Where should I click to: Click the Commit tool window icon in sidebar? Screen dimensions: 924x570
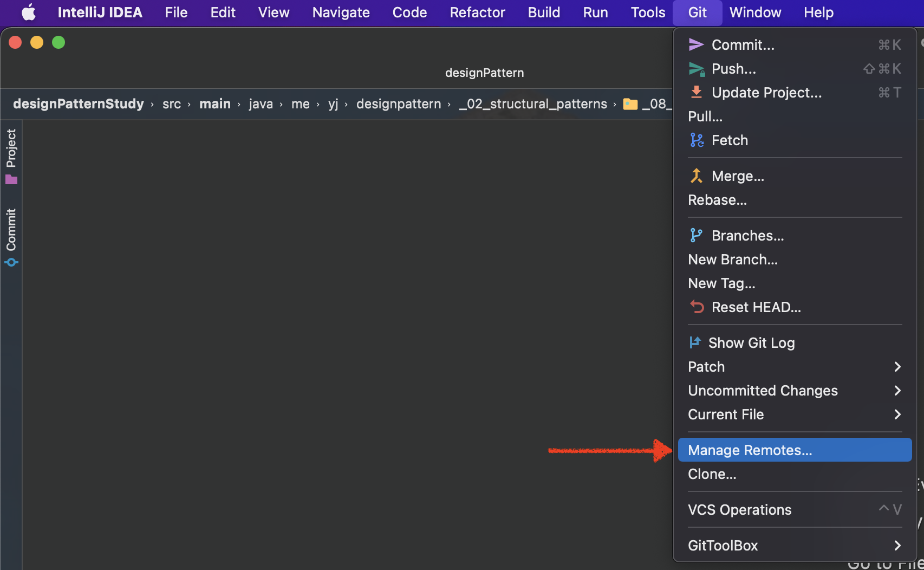[x=11, y=262]
